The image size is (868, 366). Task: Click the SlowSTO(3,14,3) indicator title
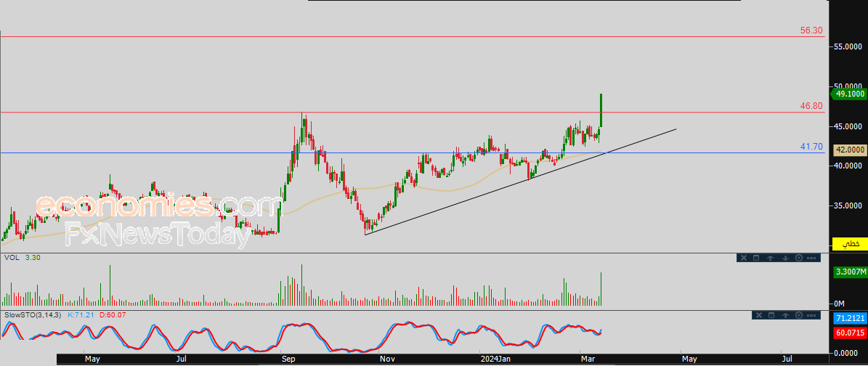(x=33, y=315)
